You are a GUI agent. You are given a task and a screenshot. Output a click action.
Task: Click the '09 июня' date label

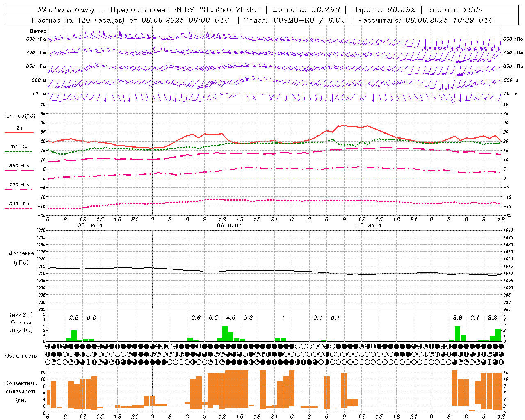coord(229,226)
